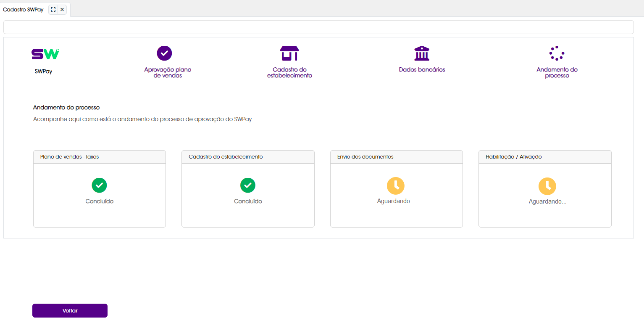Click the 'Aprovação plano de vendas' step label
Viewport: 644px width, 331px height.
click(168, 72)
